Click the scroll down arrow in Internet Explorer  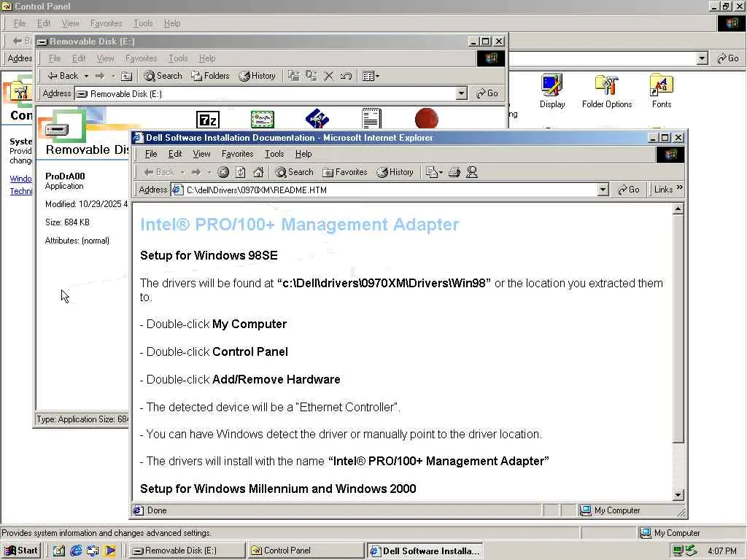[x=678, y=495]
